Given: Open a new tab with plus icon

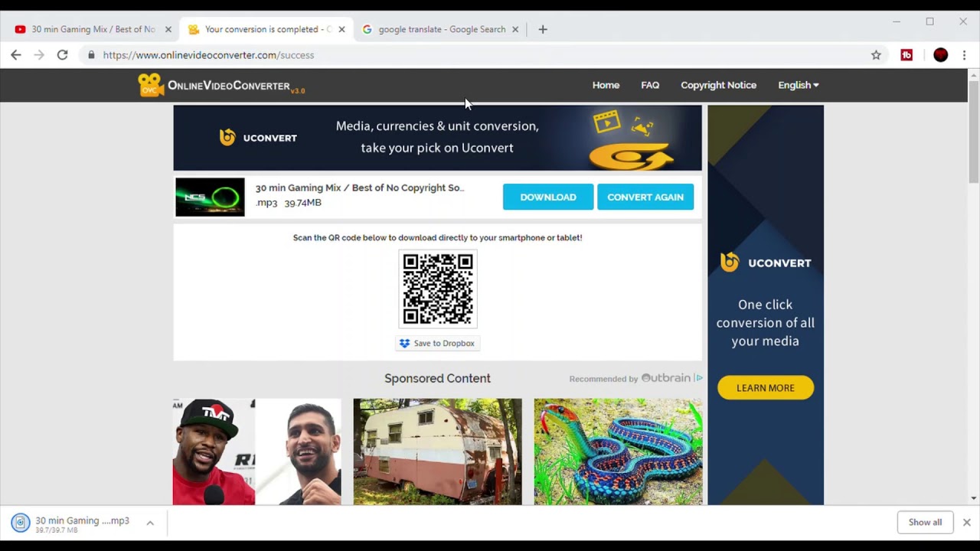Looking at the screenshot, I should click(x=543, y=29).
